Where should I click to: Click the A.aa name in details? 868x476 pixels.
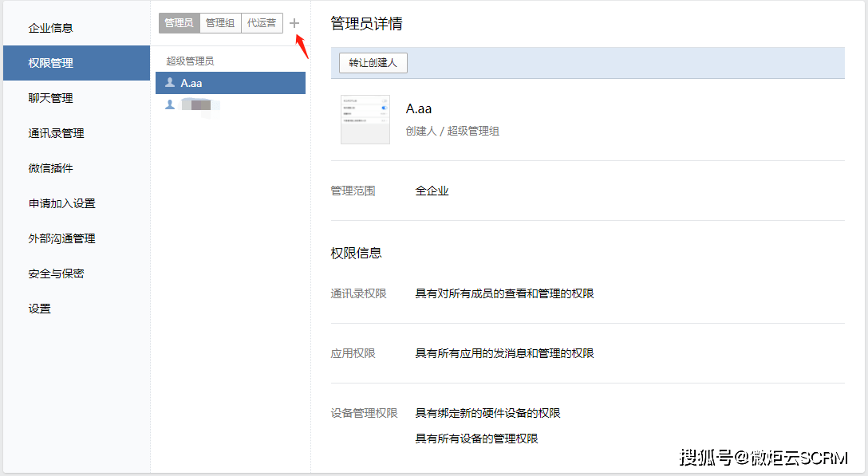[419, 108]
